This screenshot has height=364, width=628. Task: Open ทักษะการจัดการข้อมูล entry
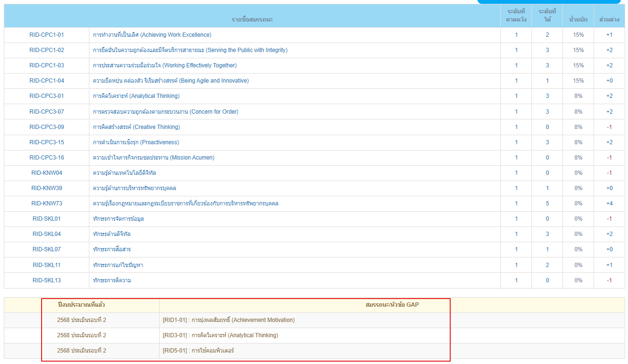(118, 219)
